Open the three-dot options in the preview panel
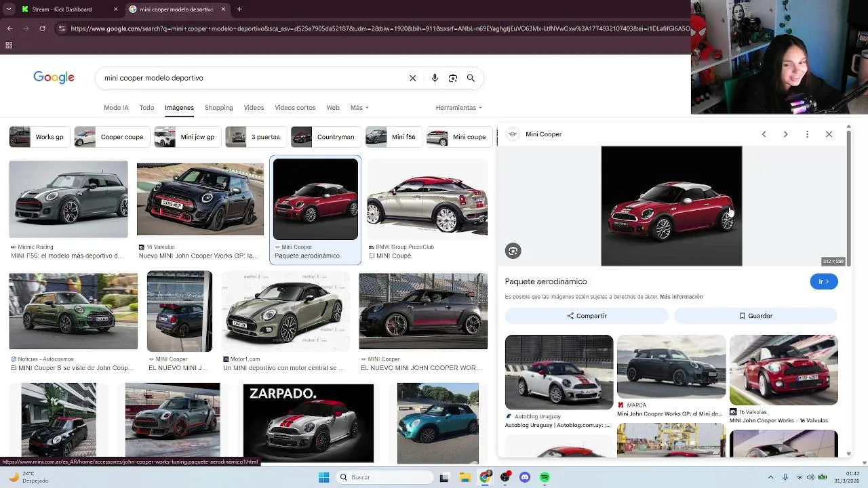Viewport: 868px width, 488px height. (807, 134)
